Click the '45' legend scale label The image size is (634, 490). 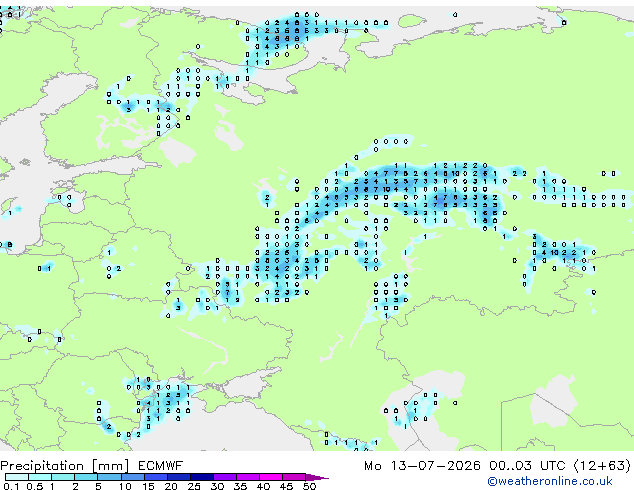coord(286,486)
